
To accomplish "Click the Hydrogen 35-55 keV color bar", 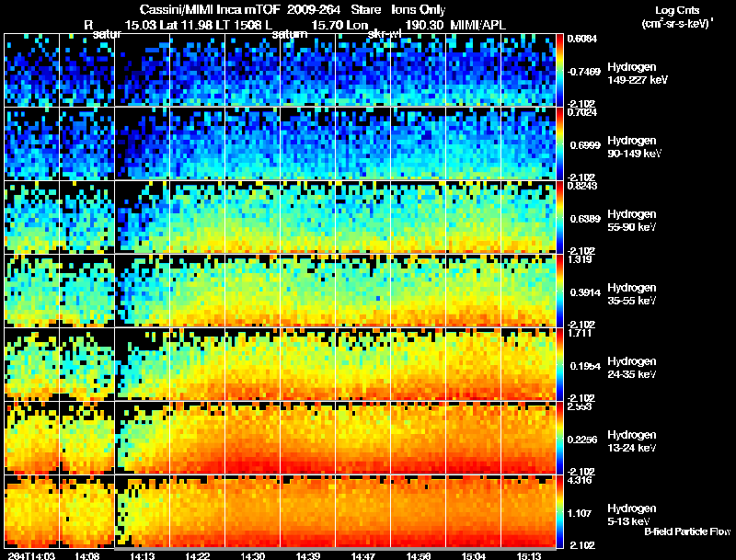I will 559,291.
